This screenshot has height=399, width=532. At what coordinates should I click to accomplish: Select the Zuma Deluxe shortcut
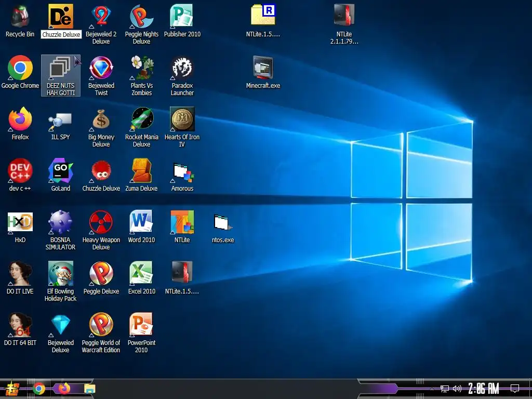pyautogui.click(x=141, y=175)
